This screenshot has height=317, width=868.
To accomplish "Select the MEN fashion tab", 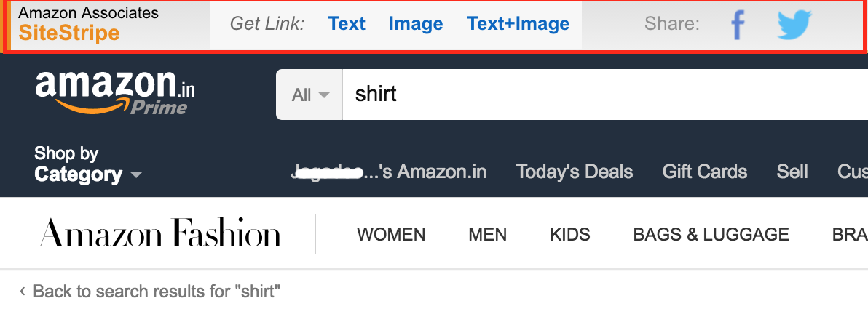I will point(488,235).
